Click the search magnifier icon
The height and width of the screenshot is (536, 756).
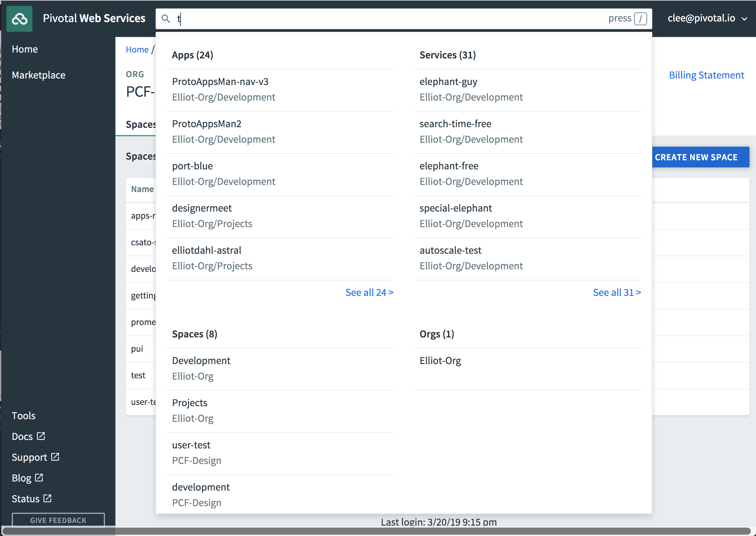point(166,18)
